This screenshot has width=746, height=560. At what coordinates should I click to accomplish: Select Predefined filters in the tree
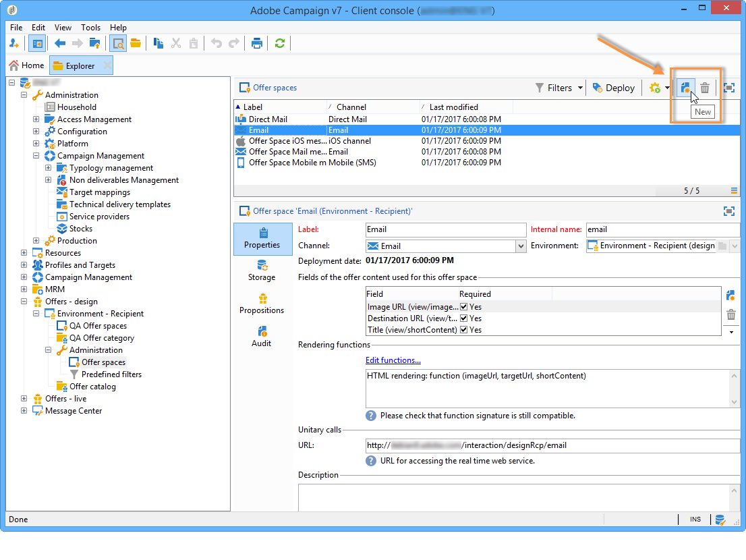pos(111,374)
